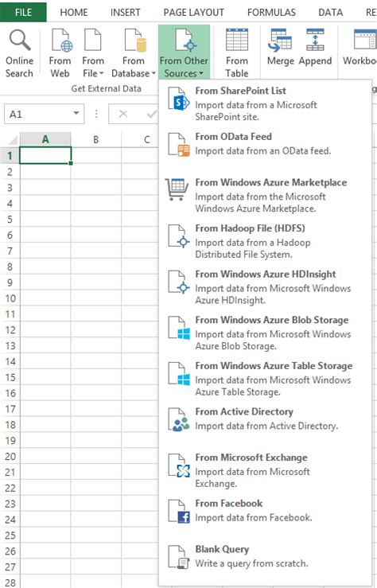The height and width of the screenshot is (588, 377).
Task: Click 'From Windows Azure HDInsight' title text
Action: coord(266,275)
